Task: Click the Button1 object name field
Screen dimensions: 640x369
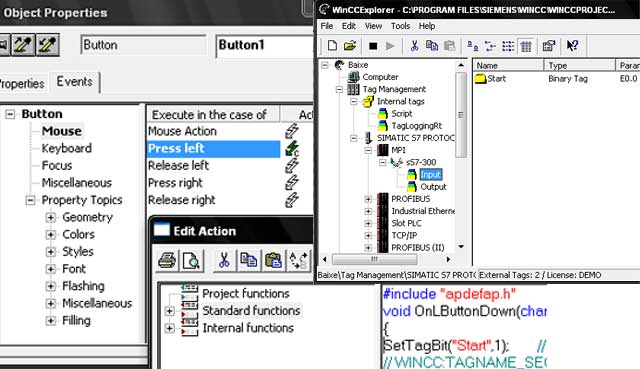Action: [264, 45]
